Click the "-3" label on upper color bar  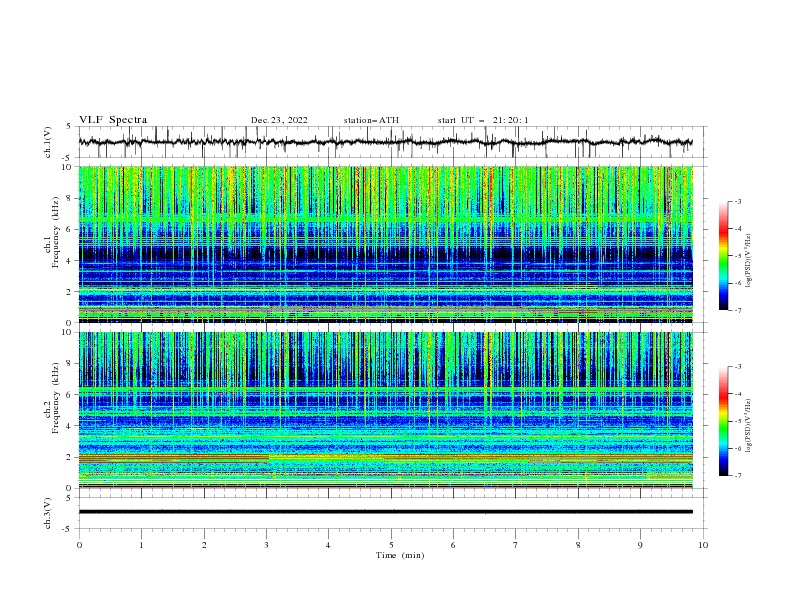737,201
